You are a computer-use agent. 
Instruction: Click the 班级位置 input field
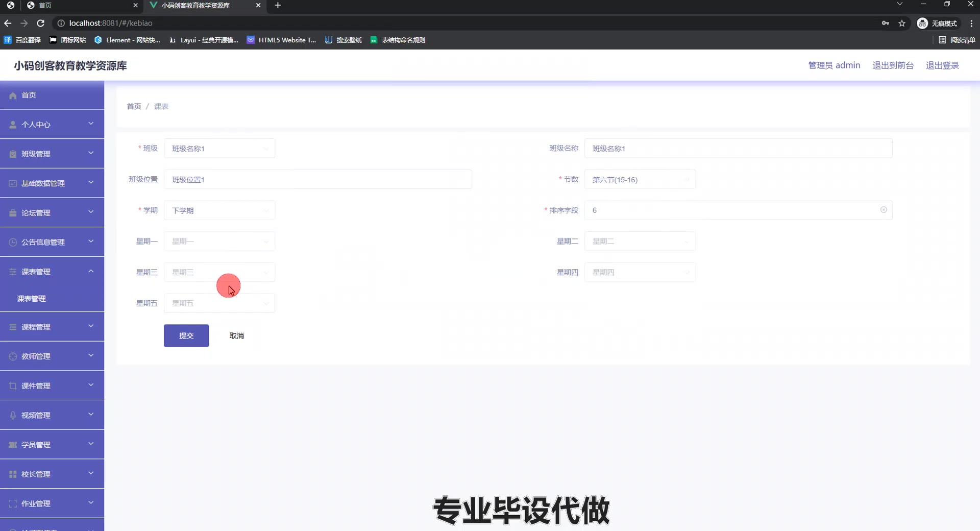[x=317, y=180]
